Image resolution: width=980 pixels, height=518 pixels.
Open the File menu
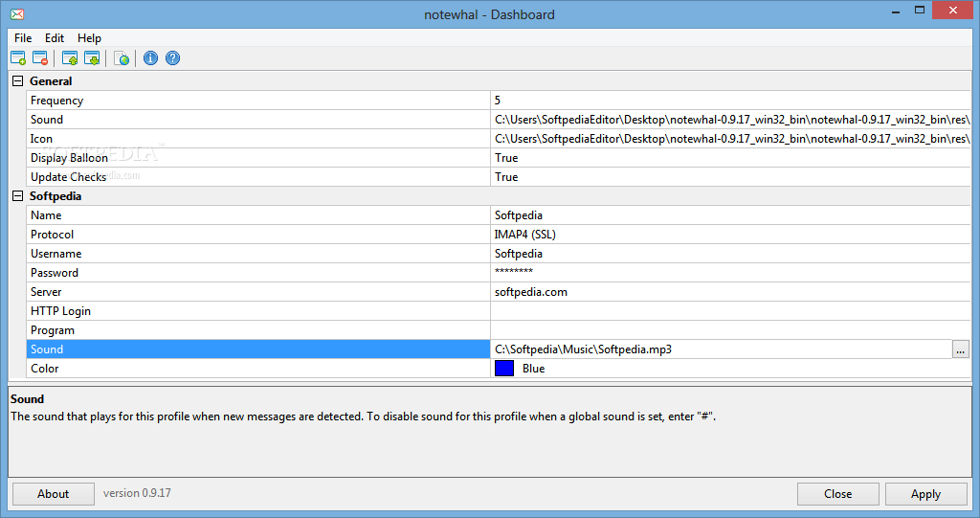pyautogui.click(x=23, y=38)
